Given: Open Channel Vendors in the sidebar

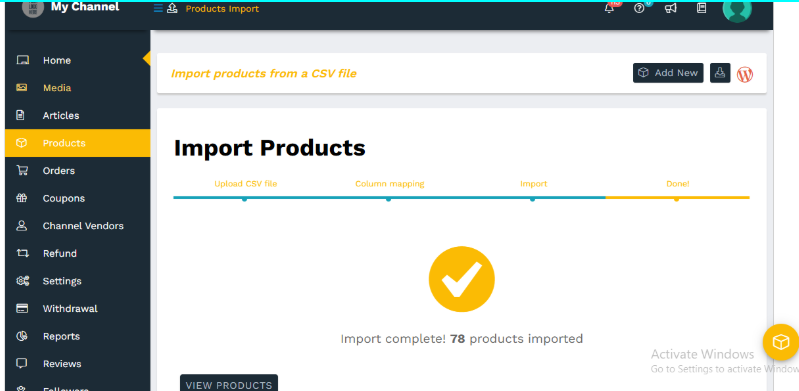Looking at the screenshot, I should (x=77, y=225).
